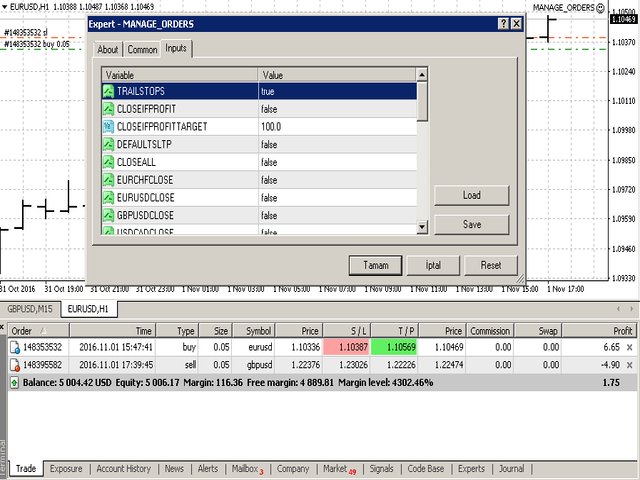The height and width of the screenshot is (480, 640).
Task: Close gbpusd order via the X icon
Action: (x=629, y=365)
